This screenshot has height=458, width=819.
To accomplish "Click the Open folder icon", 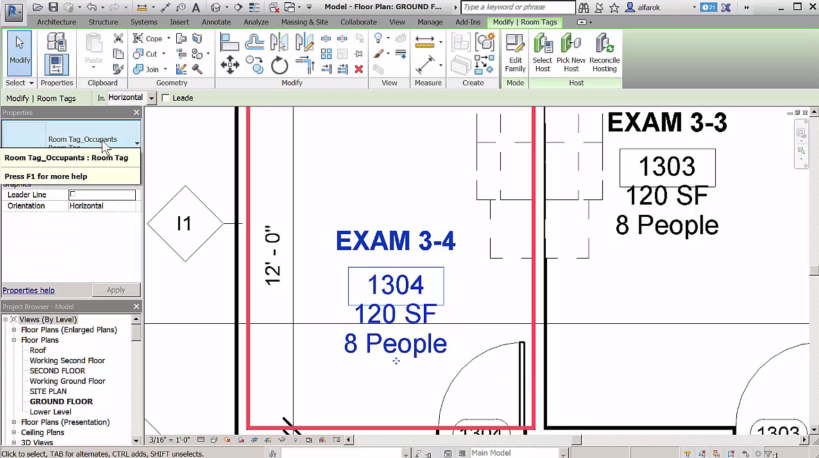I will point(37,7).
